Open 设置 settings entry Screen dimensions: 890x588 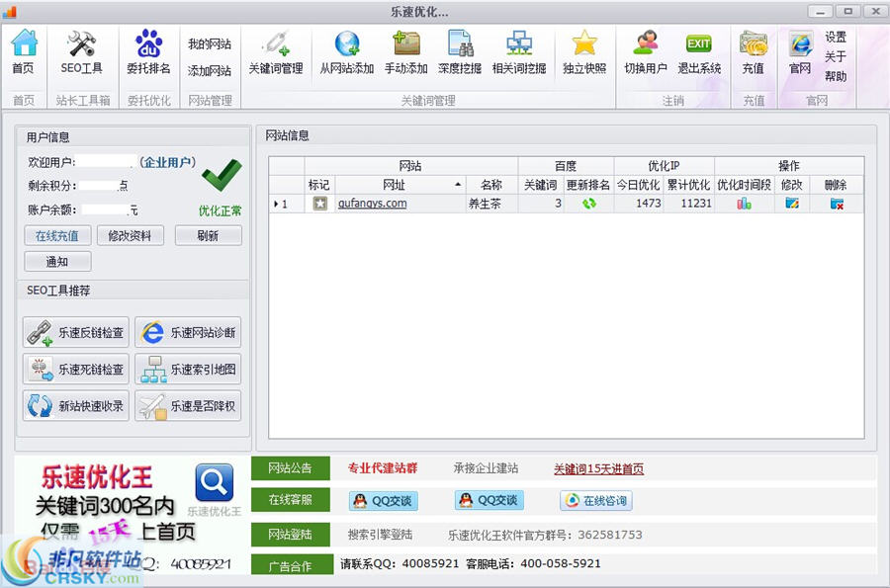point(836,37)
